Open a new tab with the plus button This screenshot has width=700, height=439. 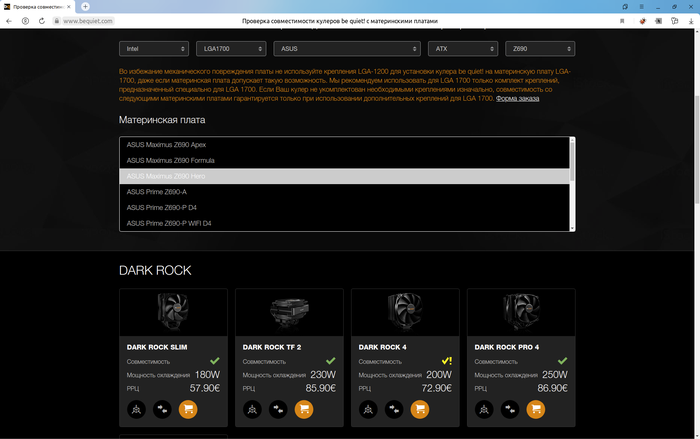click(x=85, y=6)
